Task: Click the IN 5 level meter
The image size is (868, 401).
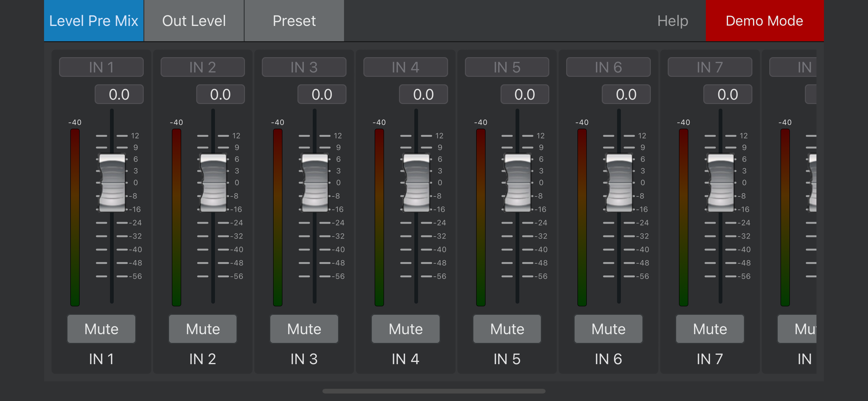Action: click(481, 217)
